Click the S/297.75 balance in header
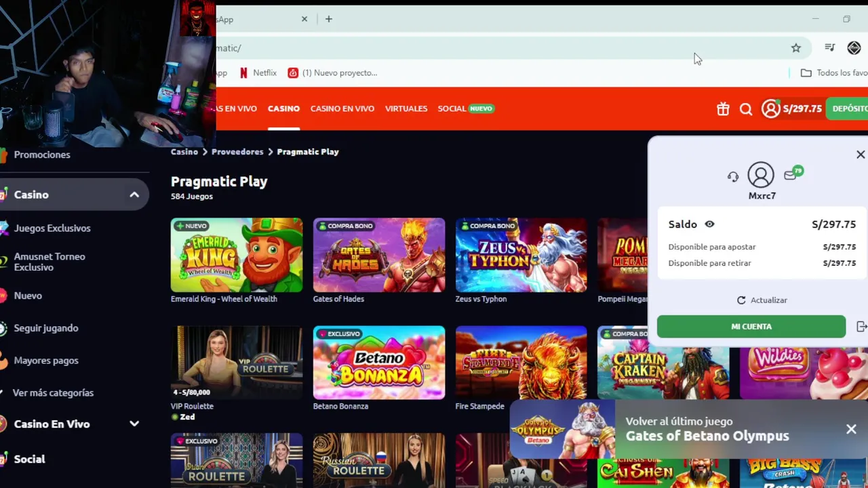 coord(802,108)
